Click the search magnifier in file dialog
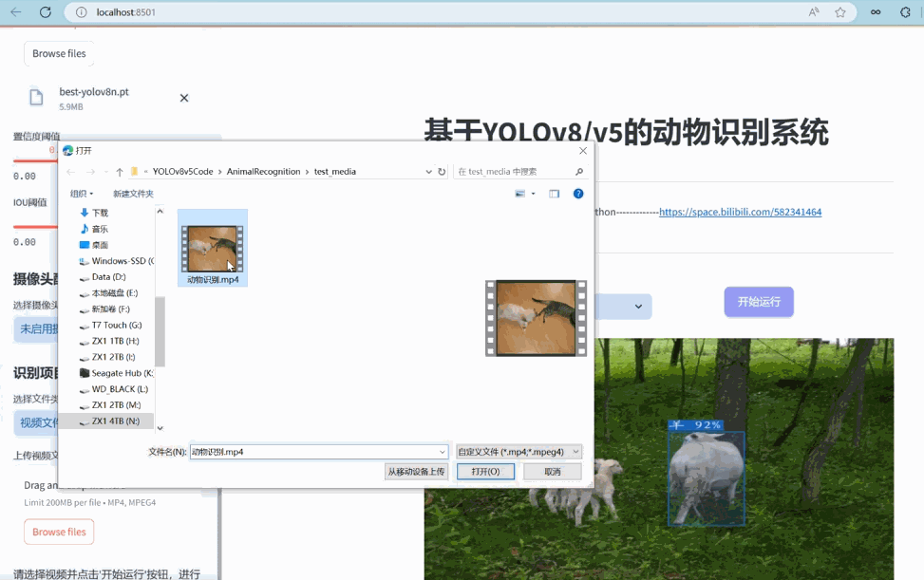 coord(579,172)
